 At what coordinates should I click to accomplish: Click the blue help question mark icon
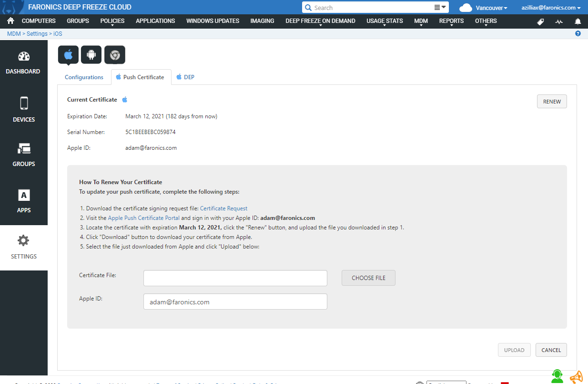pyautogui.click(x=578, y=34)
